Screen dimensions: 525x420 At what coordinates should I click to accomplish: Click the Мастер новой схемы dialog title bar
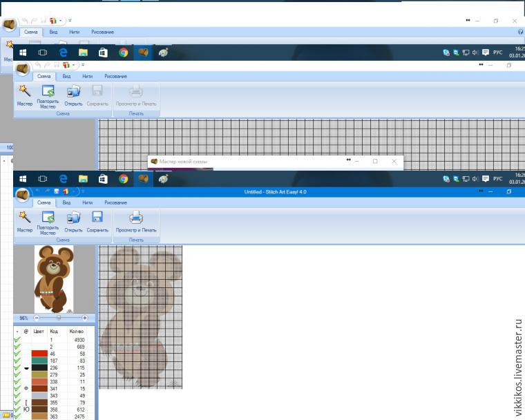(275, 162)
